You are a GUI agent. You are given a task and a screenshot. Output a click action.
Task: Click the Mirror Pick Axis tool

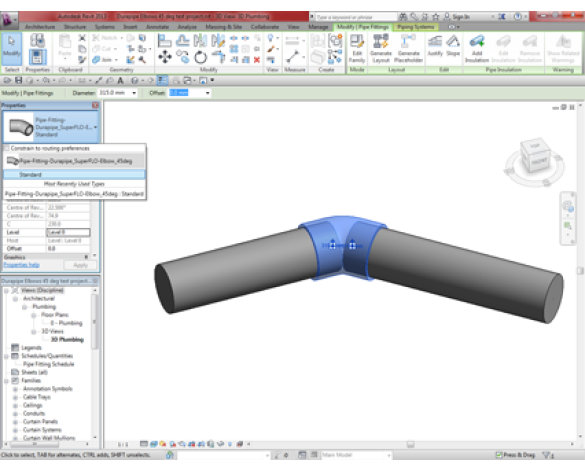click(x=200, y=40)
